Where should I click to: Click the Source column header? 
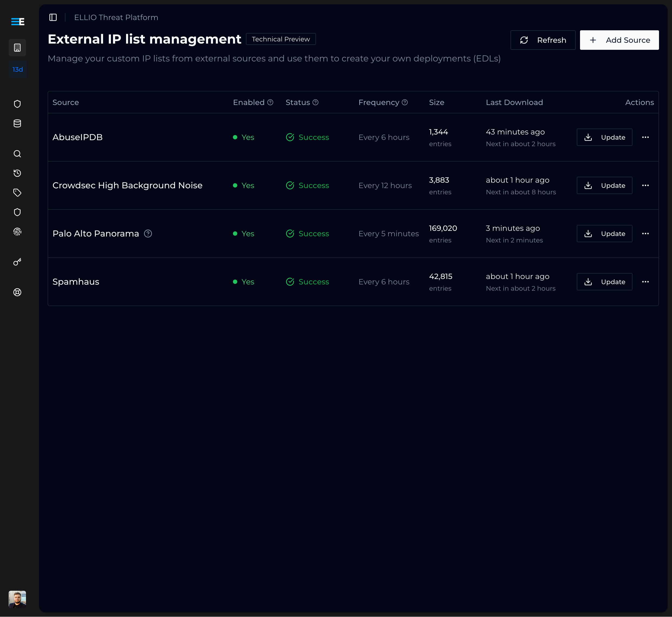coord(66,103)
